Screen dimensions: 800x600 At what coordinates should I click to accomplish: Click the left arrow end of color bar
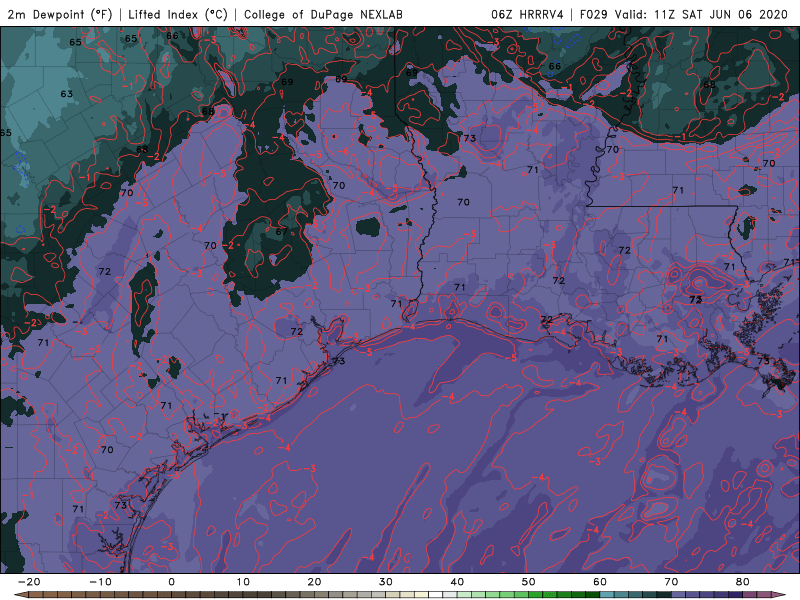pos(20,595)
